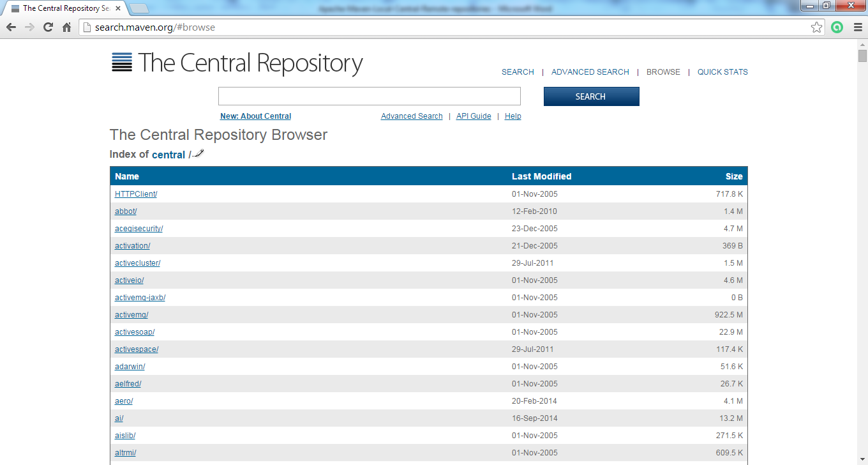This screenshot has height=465, width=868.
Task: Reload the page with refresh icon
Action: pos(48,27)
